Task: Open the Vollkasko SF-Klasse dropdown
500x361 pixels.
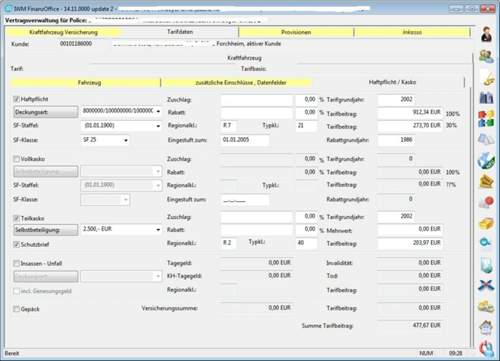Action: pos(126,200)
